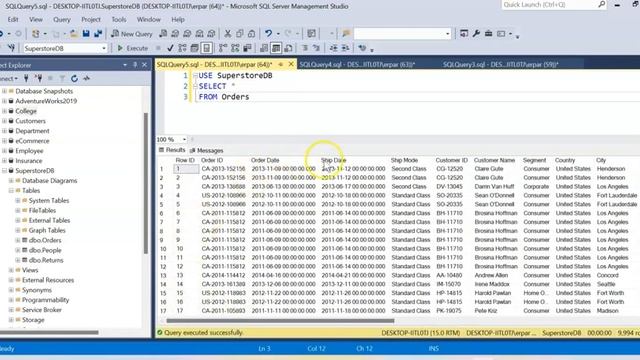Viewport: 640px width, 360px height.
Task: Toggle Results to Text output
Action: click(264, 48)
